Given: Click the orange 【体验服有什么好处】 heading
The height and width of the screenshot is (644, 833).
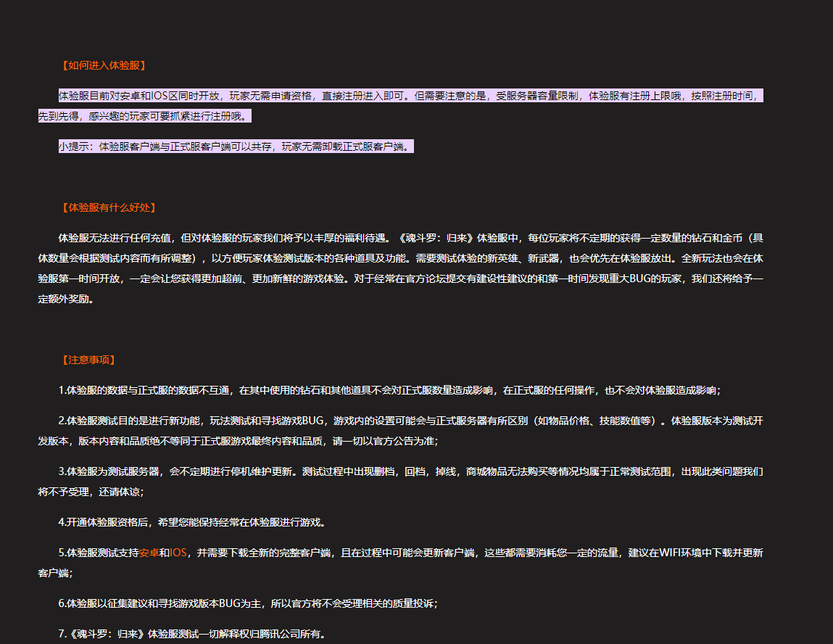Looking at the screenshot, I should click(x=108, y=207).
